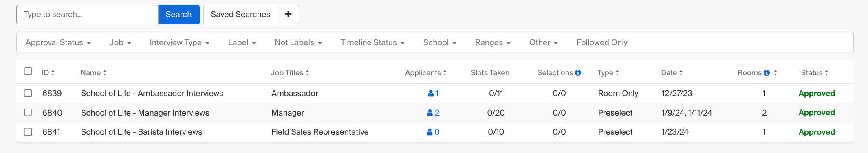Sort by Rooms column arrows

click(x=775, y=73)
